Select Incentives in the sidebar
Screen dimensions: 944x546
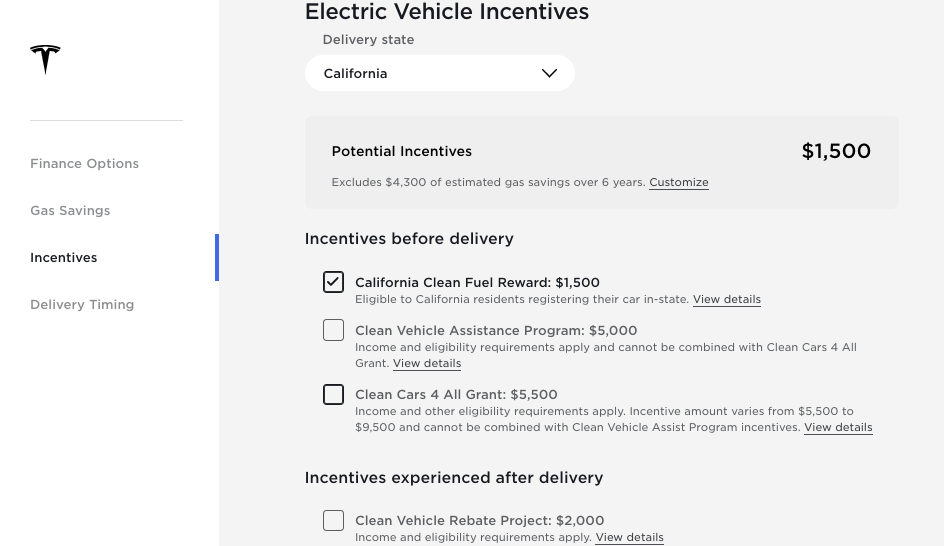(64, 258)
